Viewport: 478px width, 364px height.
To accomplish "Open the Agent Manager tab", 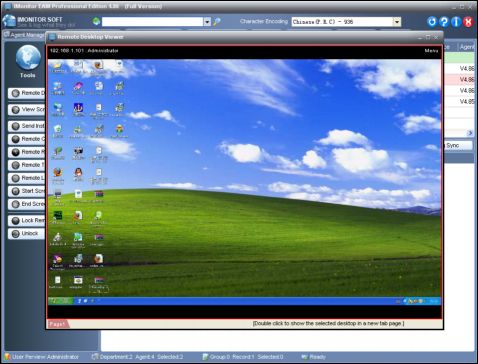I will 24,35.
